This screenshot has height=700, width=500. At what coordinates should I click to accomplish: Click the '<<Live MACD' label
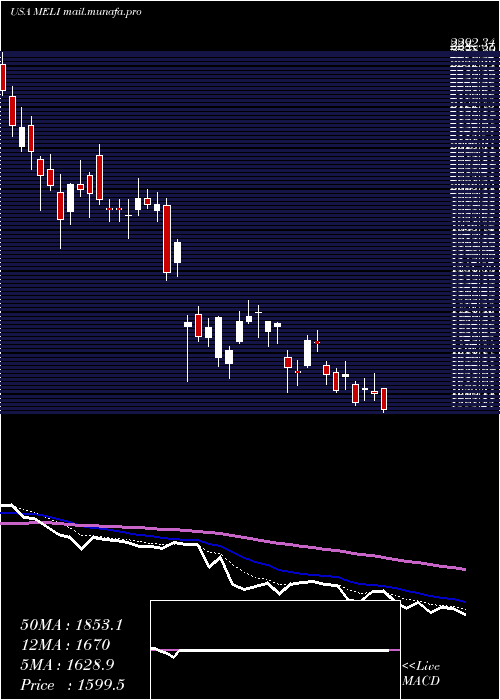pos(421,674)
